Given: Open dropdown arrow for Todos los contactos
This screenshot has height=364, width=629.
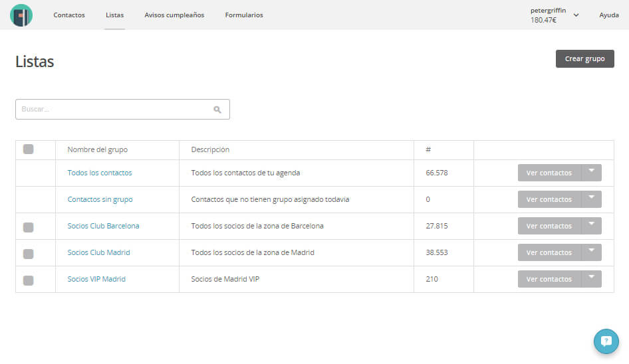Looking at the screenshot, I should tap(591, 173).
